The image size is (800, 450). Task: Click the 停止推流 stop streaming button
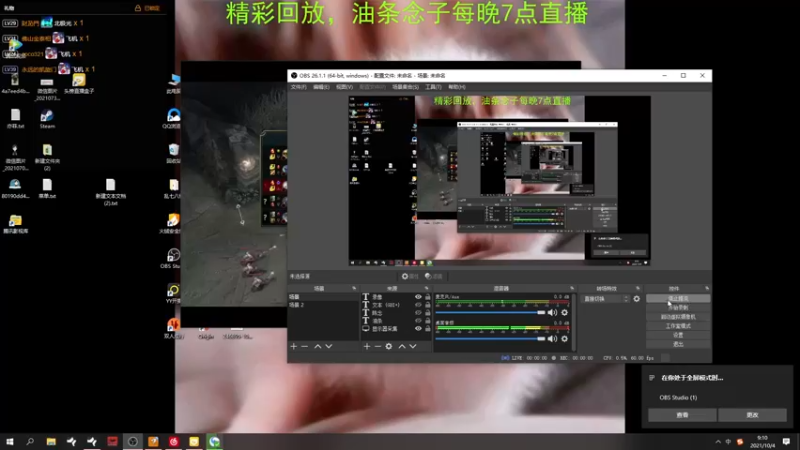(678, 298)
